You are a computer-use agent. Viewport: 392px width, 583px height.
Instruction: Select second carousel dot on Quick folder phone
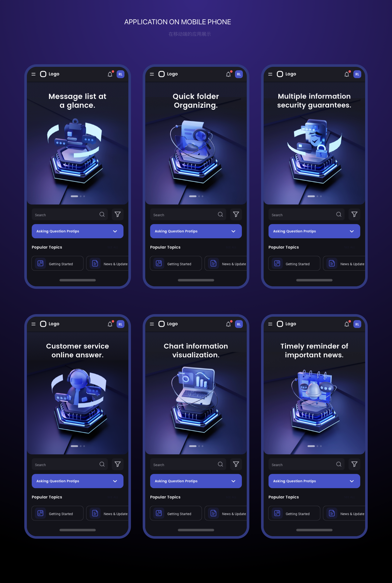click(199, 196)
